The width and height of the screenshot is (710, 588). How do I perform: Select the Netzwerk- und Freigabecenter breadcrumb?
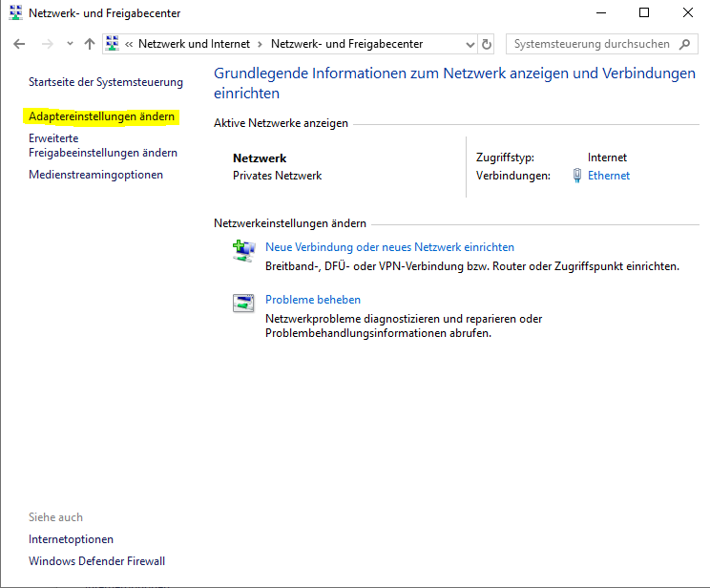346,44
